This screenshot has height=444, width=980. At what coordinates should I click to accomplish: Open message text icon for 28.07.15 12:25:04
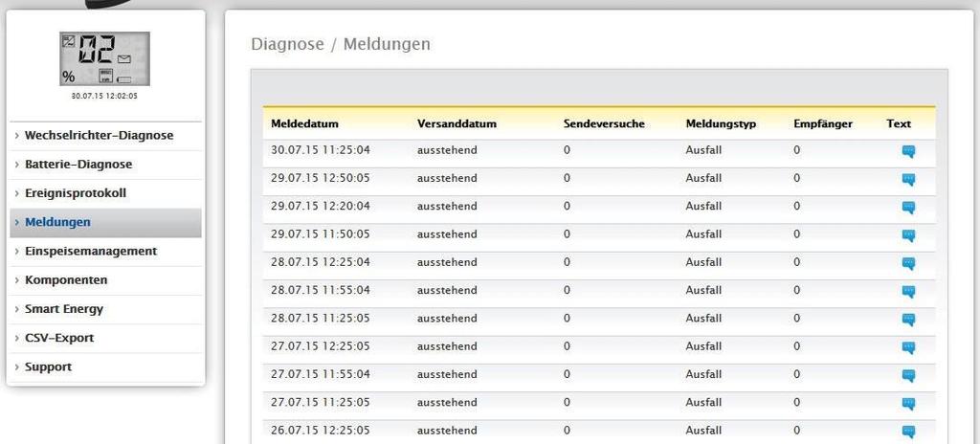tap(908, 263)
